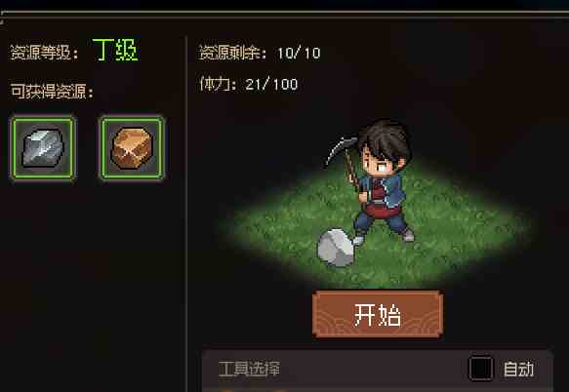Click the miner's blue jacket
Image resolution: width=569 pixels, height=392 pixels.
click(390, 190)
